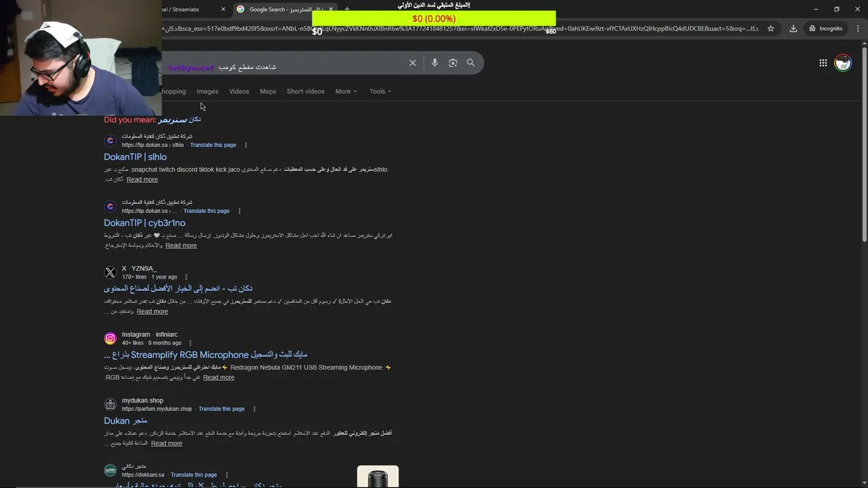The image size is (868, 488).
Task: Open the dokkani.sa product thumbnail
Action: click(x=378, y=476)
